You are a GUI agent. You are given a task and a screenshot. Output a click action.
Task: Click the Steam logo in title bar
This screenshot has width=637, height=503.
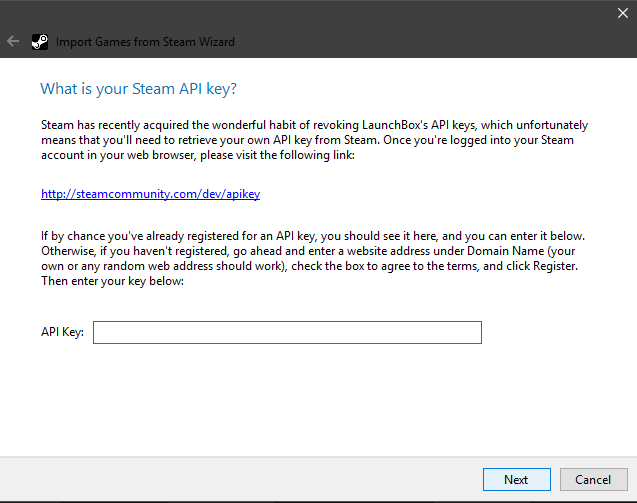tap(40, 42)
